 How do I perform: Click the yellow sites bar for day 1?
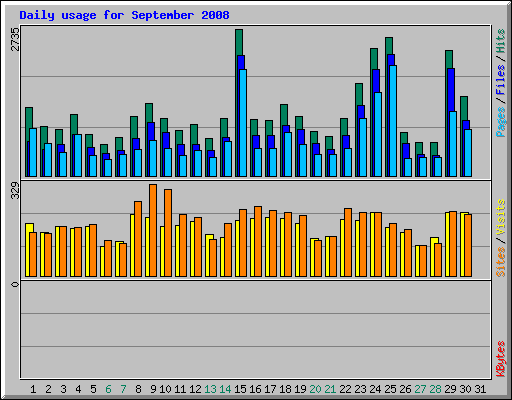pyautogui.click(x=28, y=250)
